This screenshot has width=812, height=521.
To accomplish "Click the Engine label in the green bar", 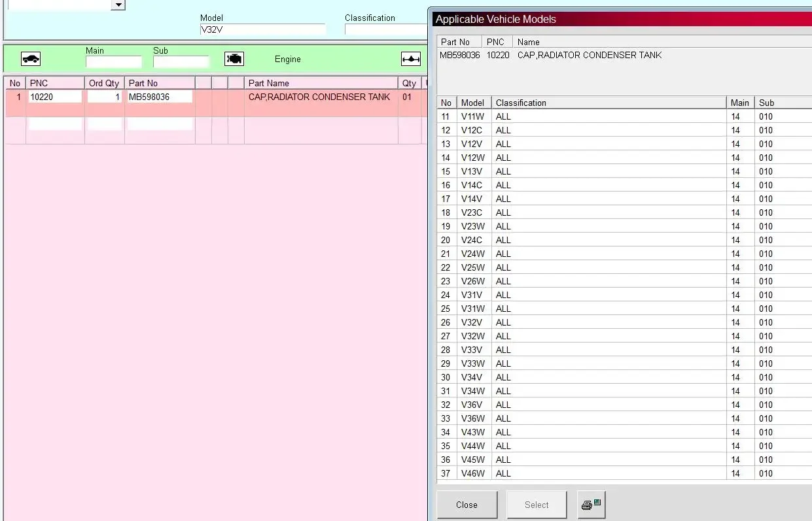I will (x=288, y=59).
